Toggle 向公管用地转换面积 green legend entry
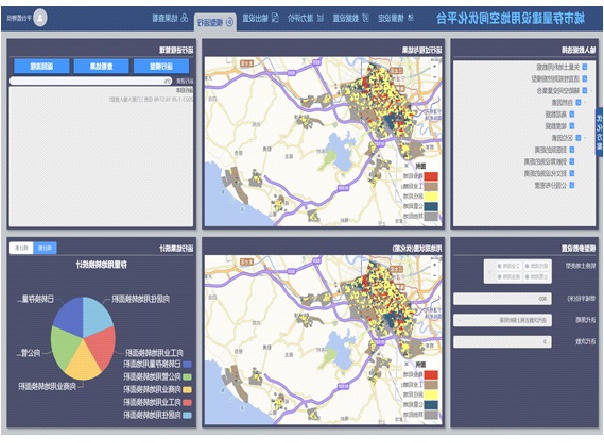 pos(157,376)
